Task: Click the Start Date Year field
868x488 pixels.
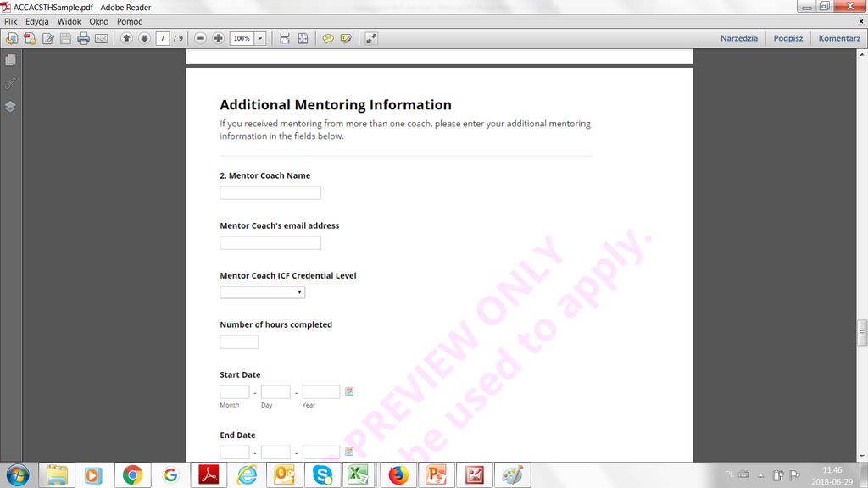Action: click(321, 391)
